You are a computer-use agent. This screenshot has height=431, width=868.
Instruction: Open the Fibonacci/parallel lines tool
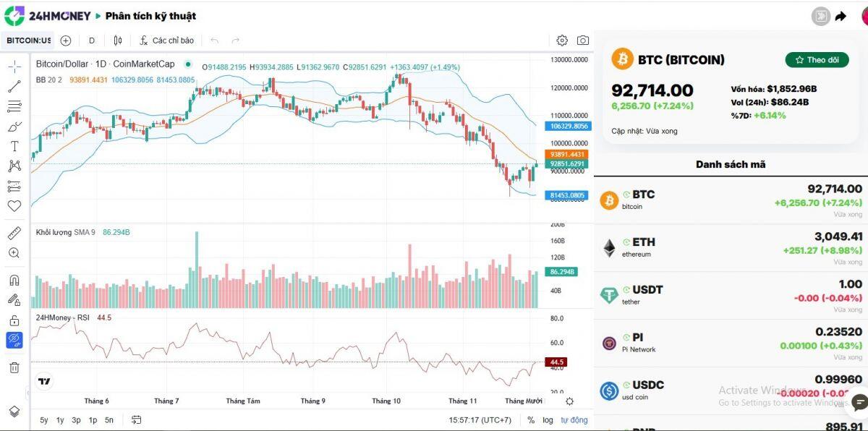14,106
